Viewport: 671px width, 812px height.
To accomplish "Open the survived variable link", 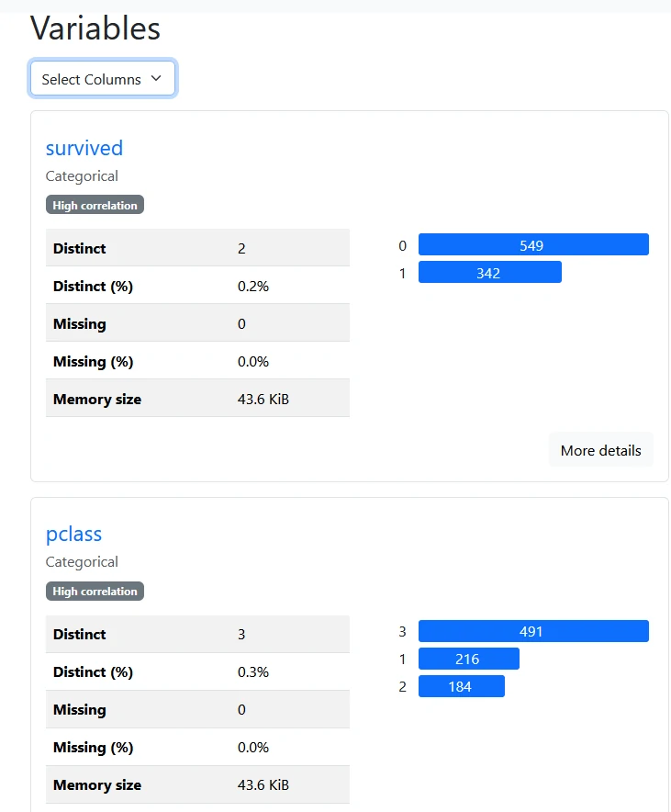I will point(84,148).
